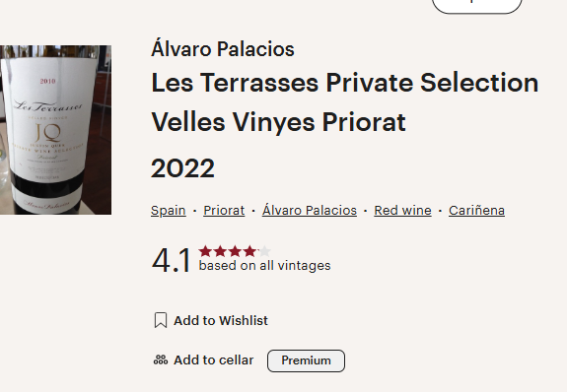Select the 2022 vintage year
This screenshot has height=392, width=567.
coord(182,168)
